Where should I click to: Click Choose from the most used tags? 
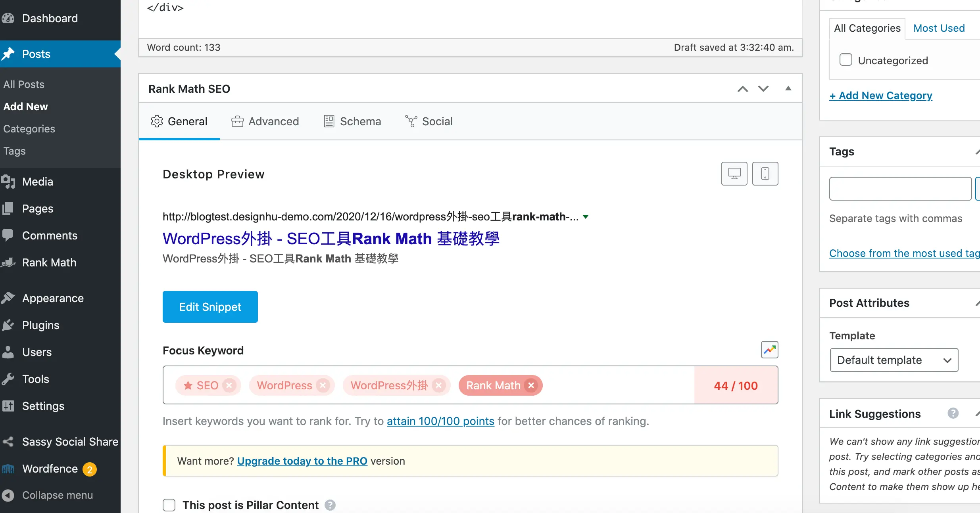(x=905, y=253)
